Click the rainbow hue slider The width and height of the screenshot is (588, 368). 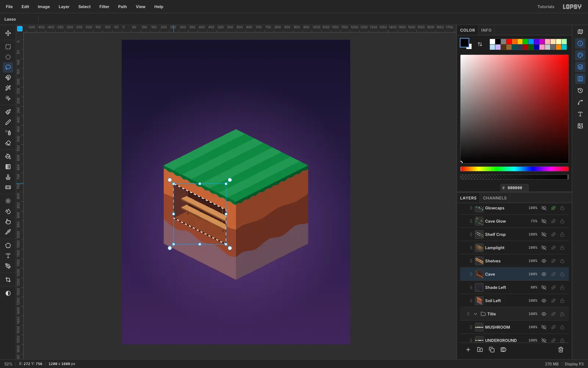514,169
